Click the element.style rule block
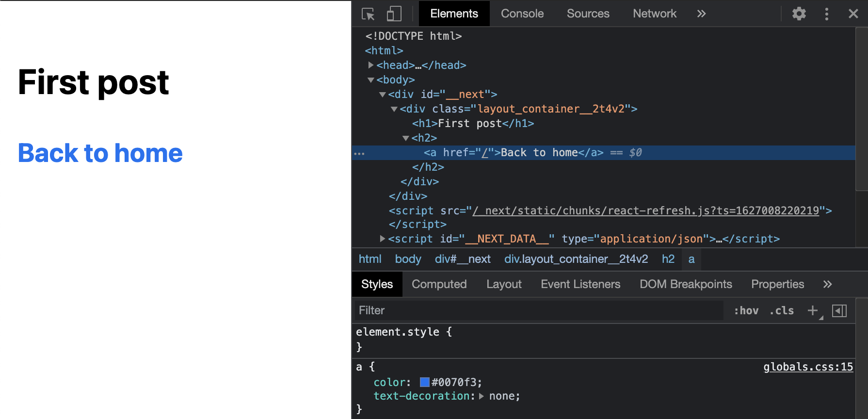Image resolution: width=868 pixels, height=419 pixels. (x=604, y=339)
